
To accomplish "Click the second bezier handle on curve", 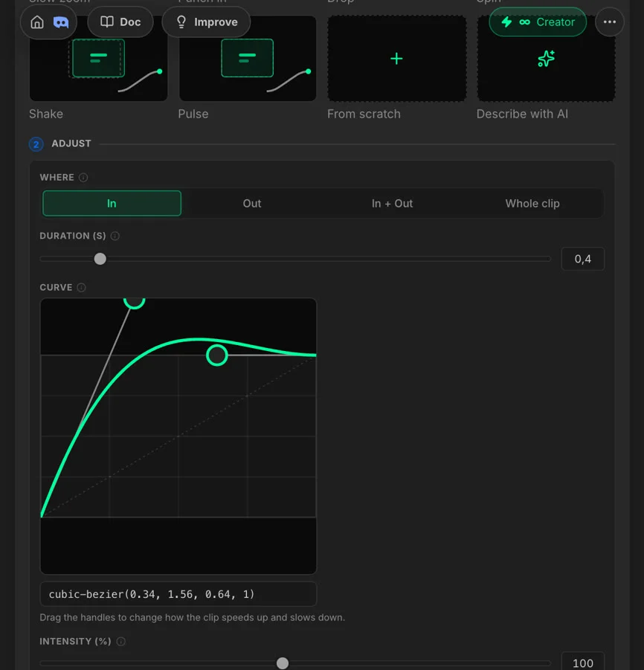I will click(x=217, y=355).
